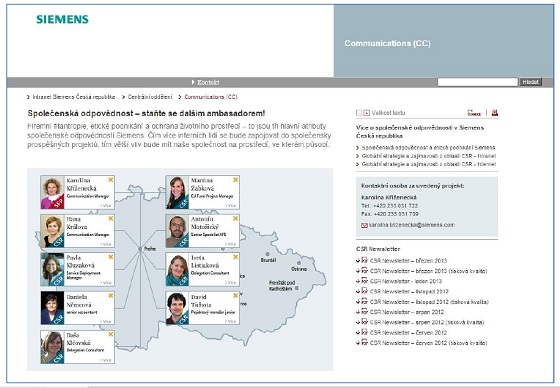Click the search input field
Viewport: 560px width, 388px height.
tap(478, 82)
